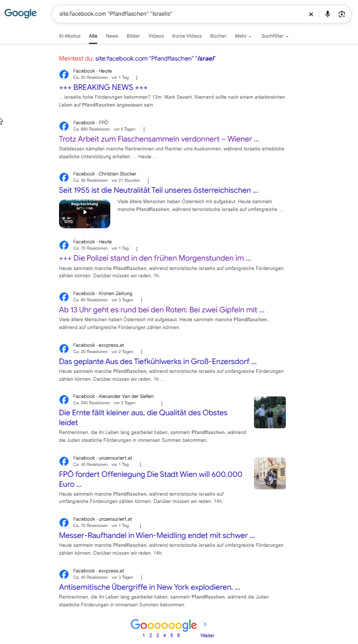The width and height of the screenshot is (358, 644).
Task: Open three-dot menu for FPÖ fordert Offenlegung result
Action: tap(141, 464)
